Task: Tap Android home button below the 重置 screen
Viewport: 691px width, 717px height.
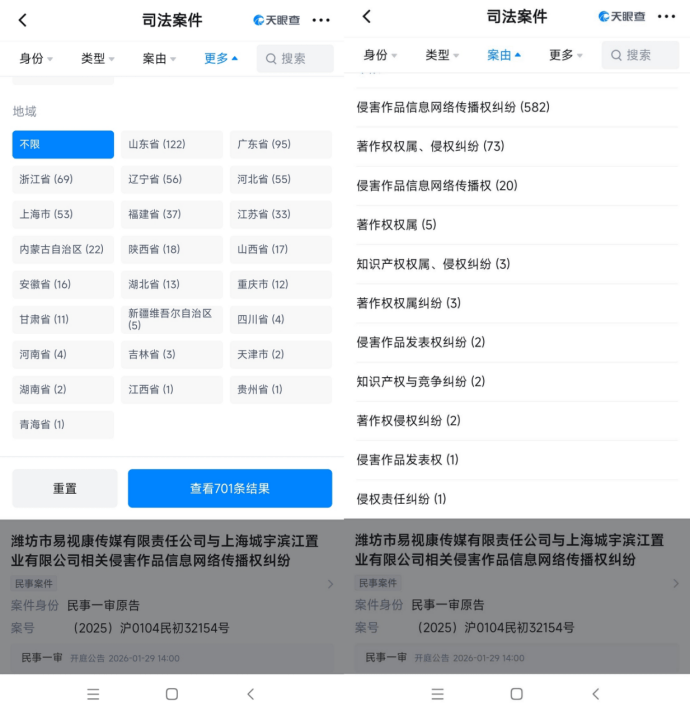Action: tap(171, 694)
